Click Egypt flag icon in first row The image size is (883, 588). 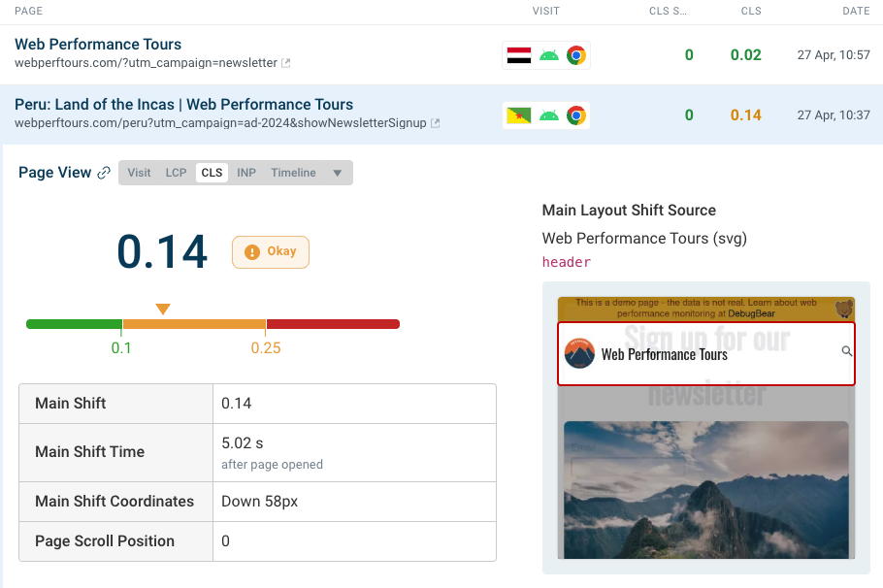[519, 55]
